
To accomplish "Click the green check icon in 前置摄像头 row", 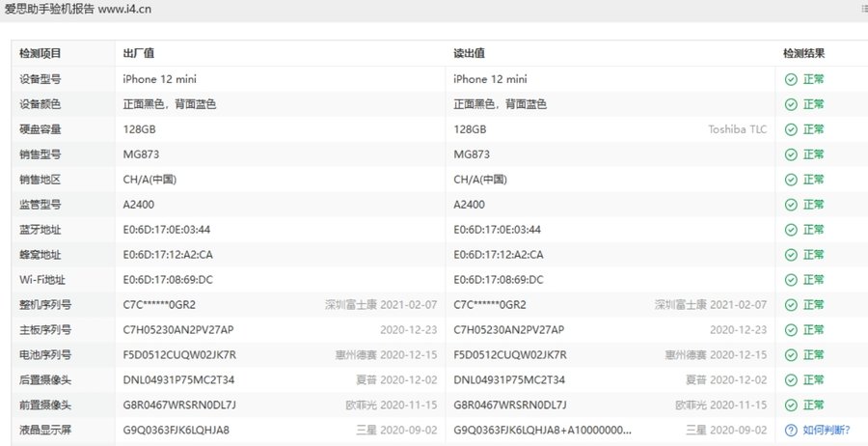I will [x=791, y=405].
